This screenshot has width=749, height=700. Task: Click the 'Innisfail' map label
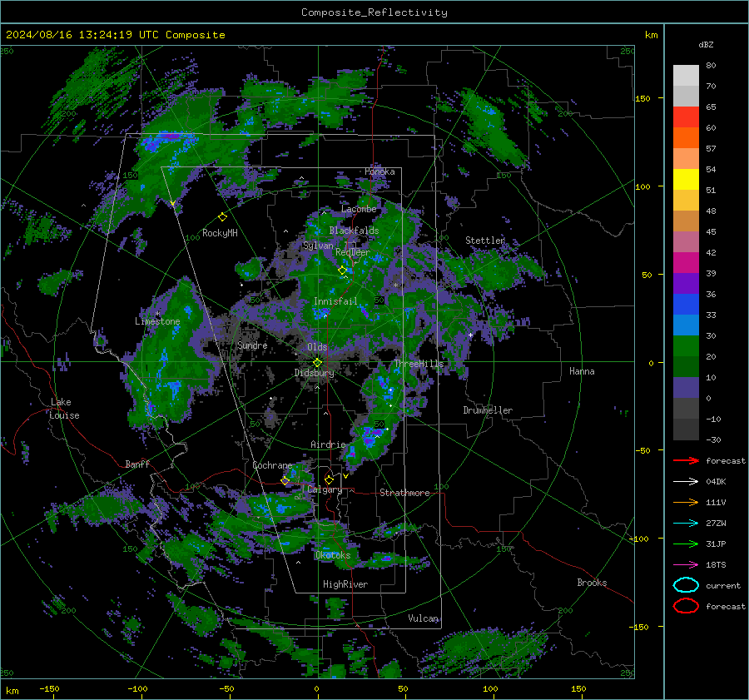[x=335, y=301]
